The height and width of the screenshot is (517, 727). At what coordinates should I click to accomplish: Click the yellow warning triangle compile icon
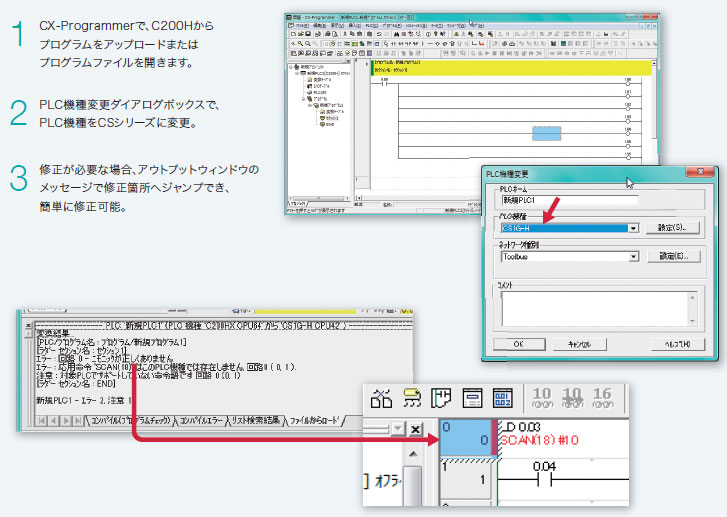click(x=456, y=34)
